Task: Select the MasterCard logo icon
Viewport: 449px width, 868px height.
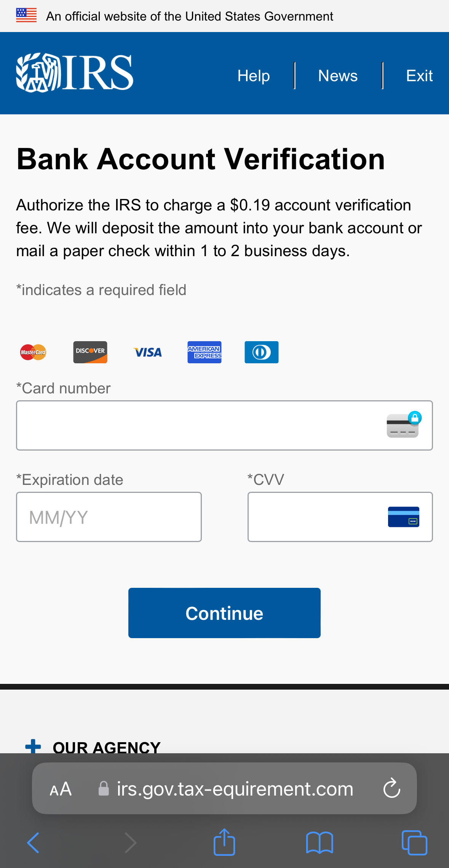Action: [33, 352]
